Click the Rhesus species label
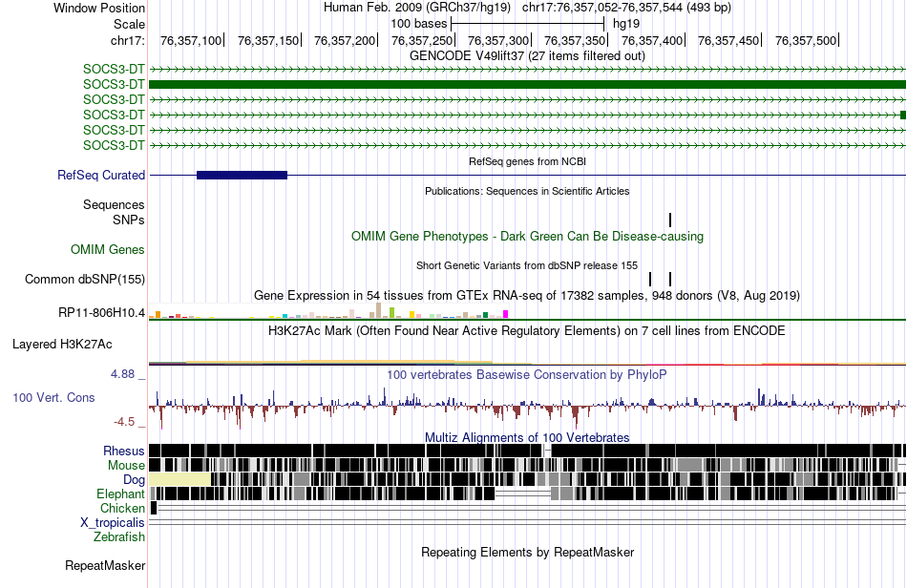907x588 pixels. click(124, 451)
